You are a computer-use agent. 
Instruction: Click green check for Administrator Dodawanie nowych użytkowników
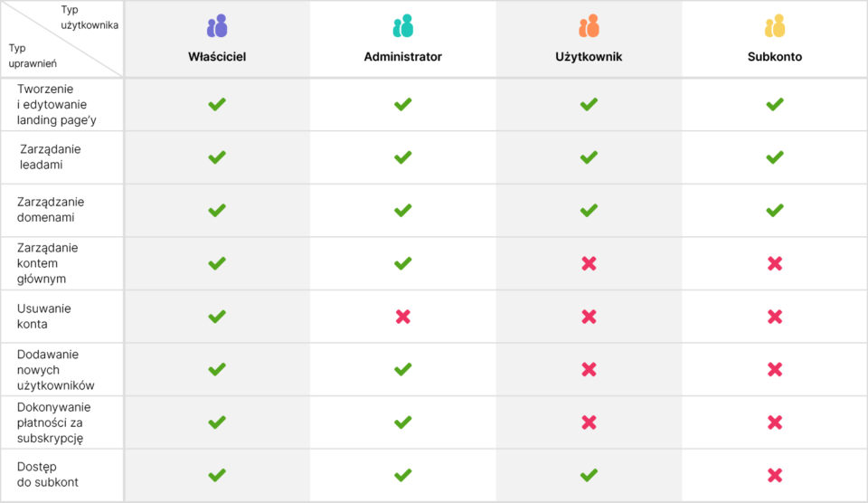point(403,369)
